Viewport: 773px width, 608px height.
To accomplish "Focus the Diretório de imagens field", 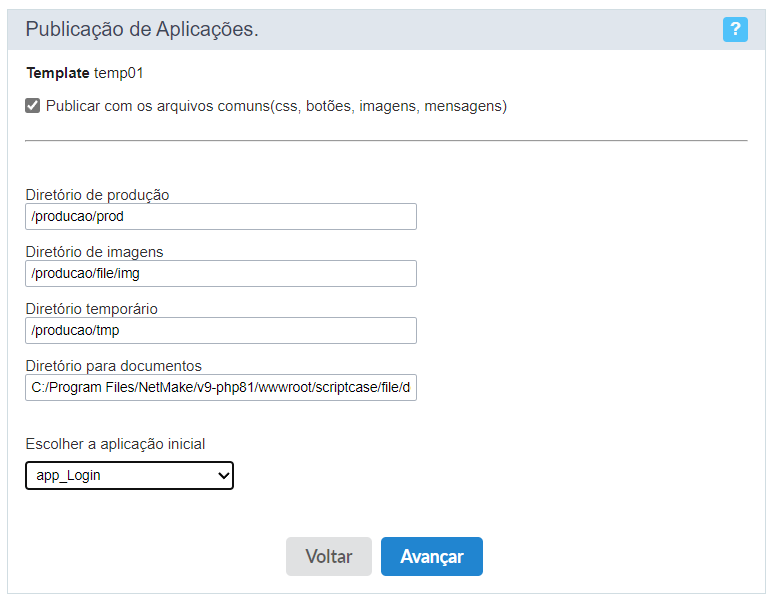I will point(221,274).
